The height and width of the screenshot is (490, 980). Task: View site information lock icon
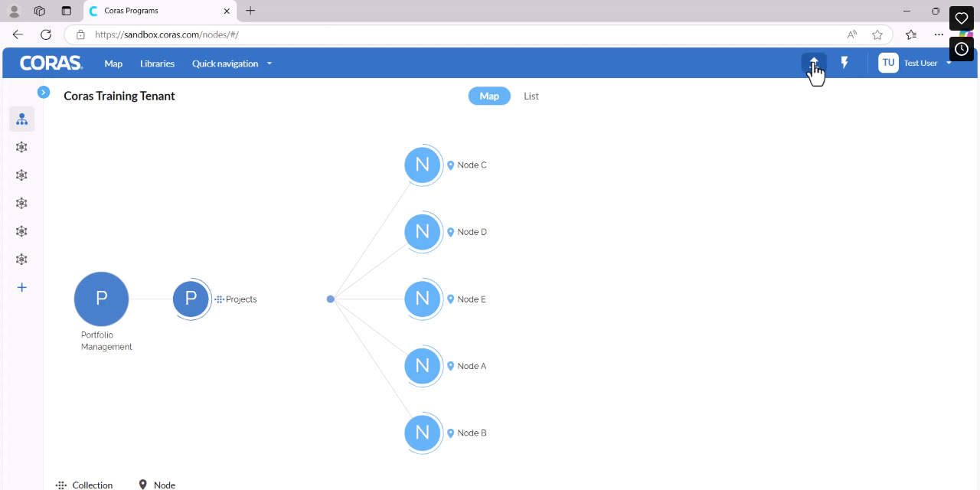pyautogui.click(x=80, y=34)
